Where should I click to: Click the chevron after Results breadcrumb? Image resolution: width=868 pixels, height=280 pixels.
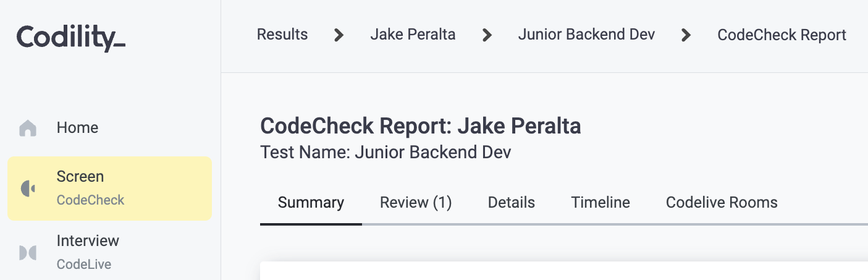[339, 35]
